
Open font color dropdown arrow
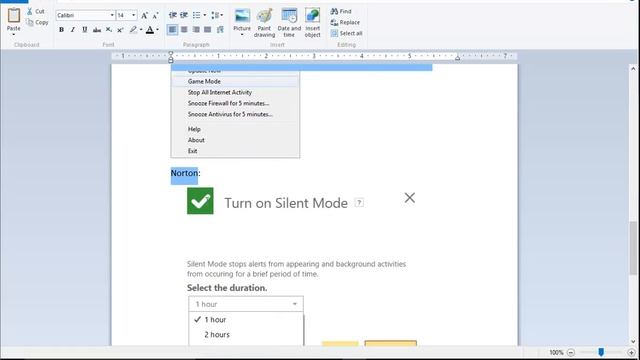(158, 29)
